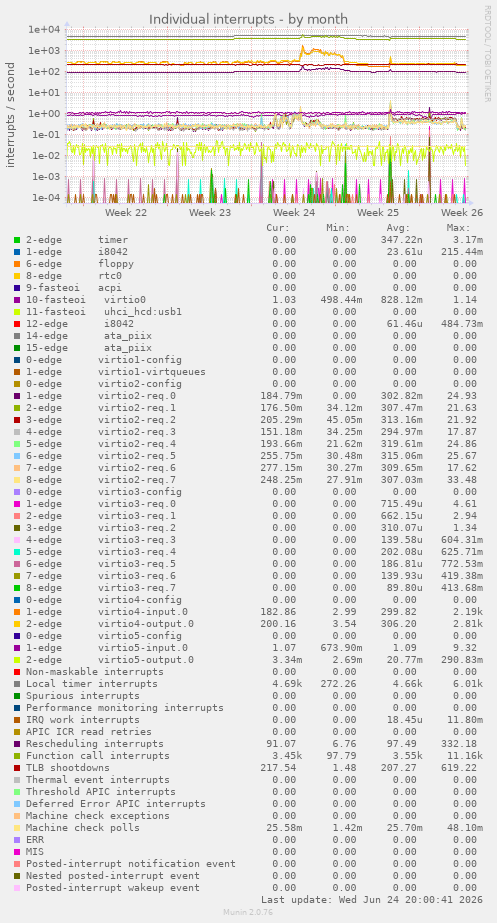Click the Avg: column header
The image size is (497, 923).
point(398,228)
